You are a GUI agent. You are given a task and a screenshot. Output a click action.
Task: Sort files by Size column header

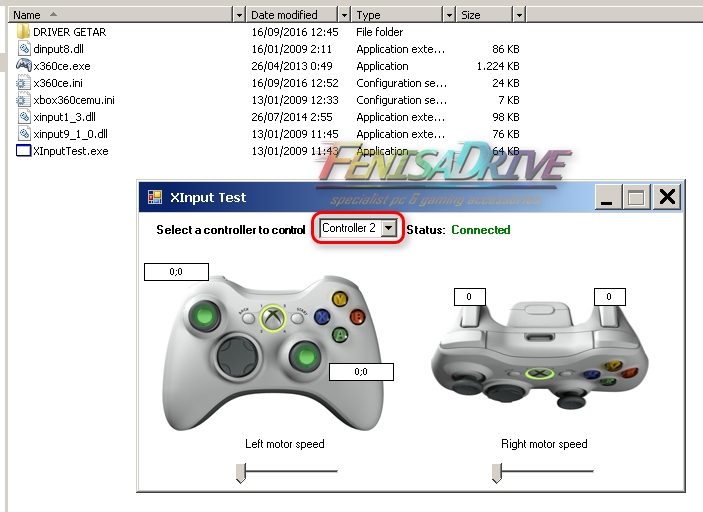(484, 15)
